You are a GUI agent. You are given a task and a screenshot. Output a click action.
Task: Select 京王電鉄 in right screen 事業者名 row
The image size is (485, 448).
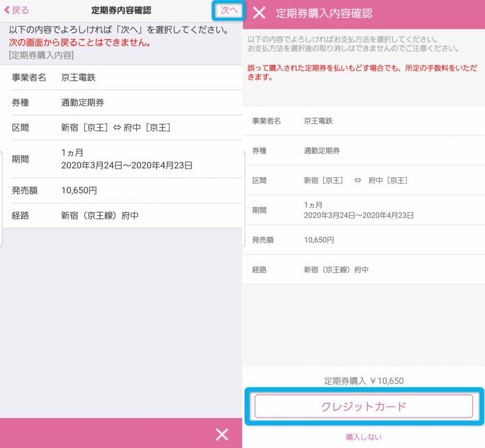point(318,121)
